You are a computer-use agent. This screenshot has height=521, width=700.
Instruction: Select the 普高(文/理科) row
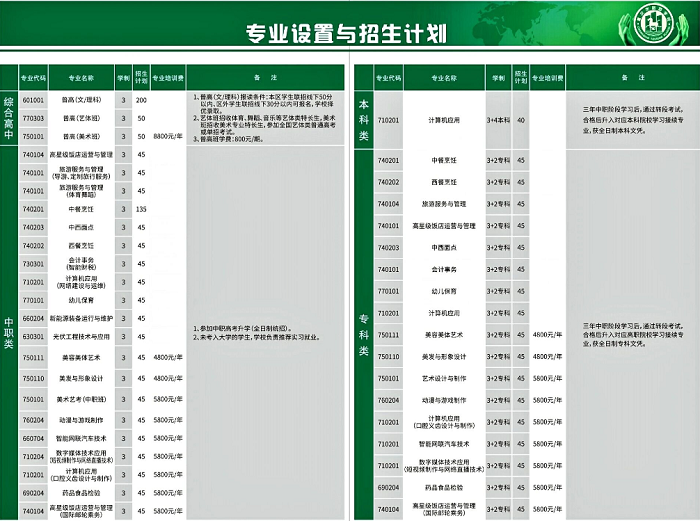coord(81,101)
